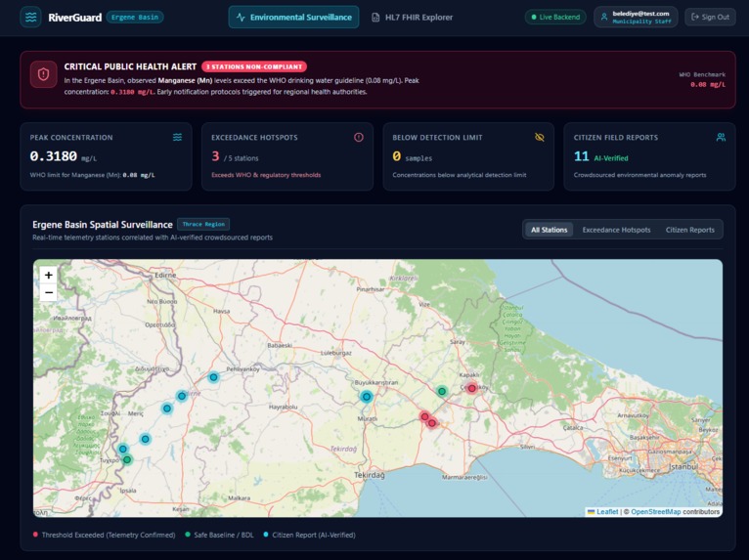Click the red Threshold Exceeded legend dot
The width and height of the screenshot is (749, 560).
pos(35,535)
